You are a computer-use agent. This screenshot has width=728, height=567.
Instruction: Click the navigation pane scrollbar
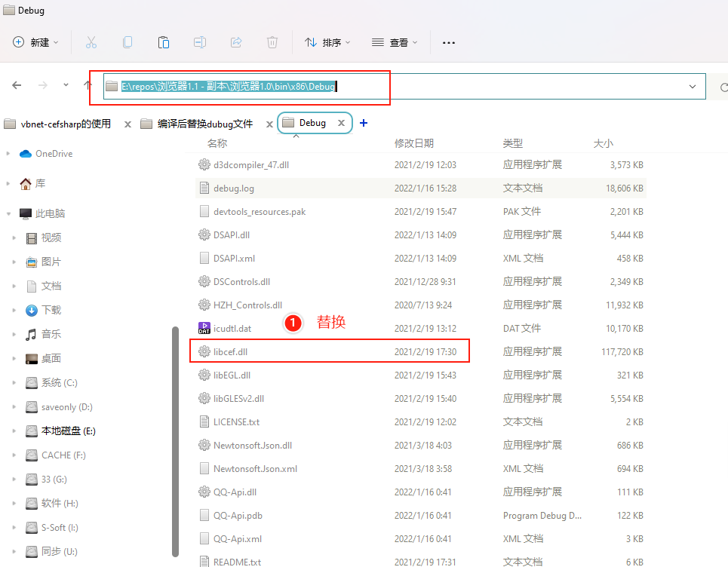pyautogui.click(x=175, y=441)
